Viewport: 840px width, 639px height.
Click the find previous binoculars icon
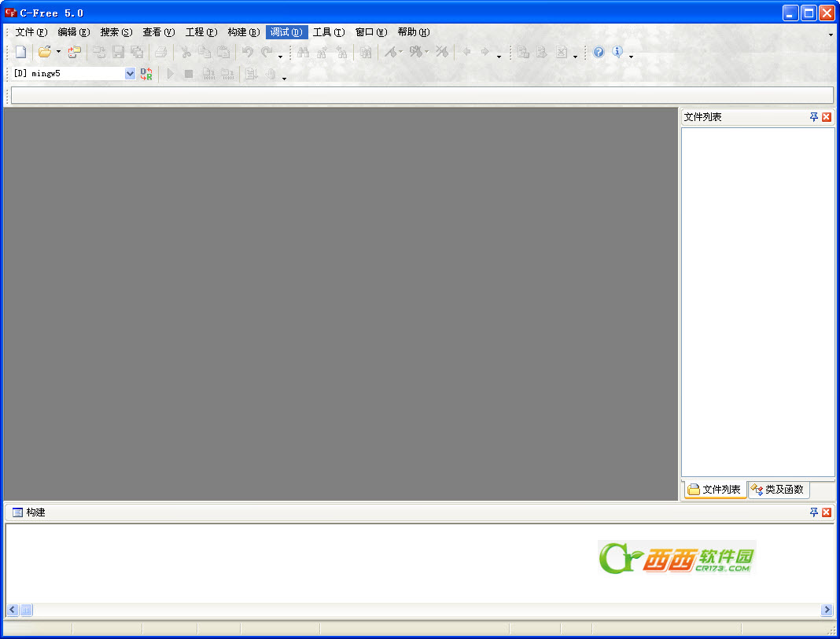(341, 52)
